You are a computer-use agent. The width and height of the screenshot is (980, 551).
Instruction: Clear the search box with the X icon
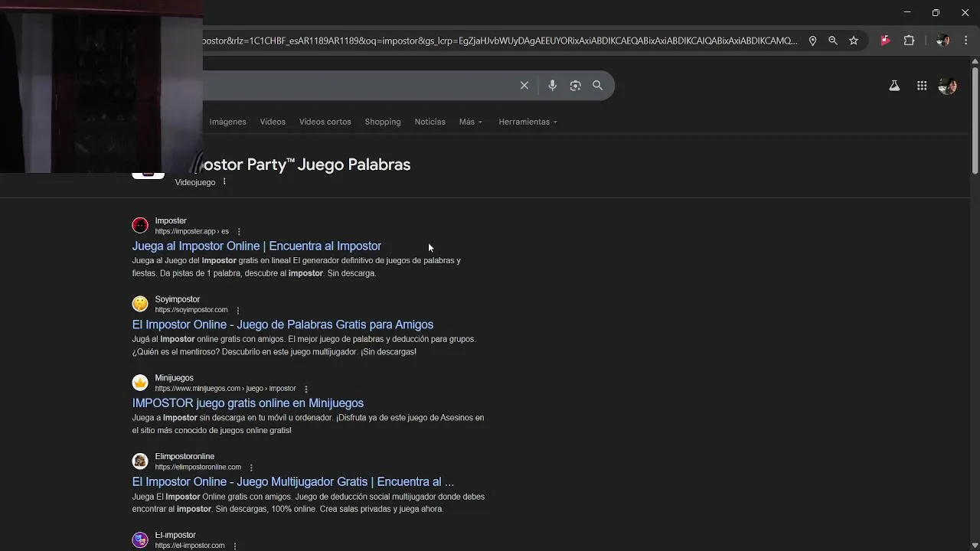pos(524,86)
